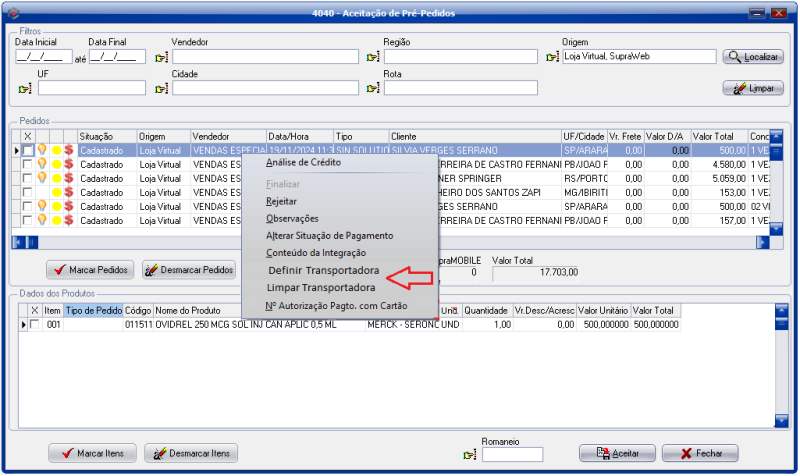Check the first order row checkbox

[x=28, y=150]
